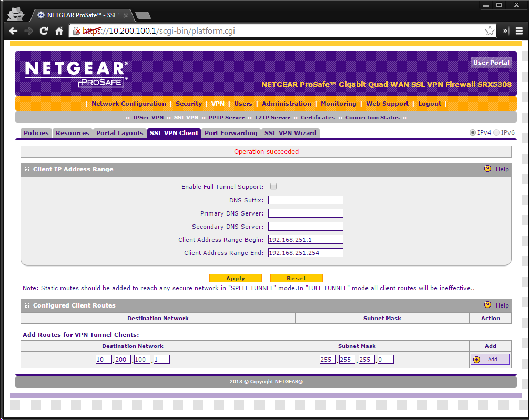Click the first Destination Network octet field

[104, 359]
